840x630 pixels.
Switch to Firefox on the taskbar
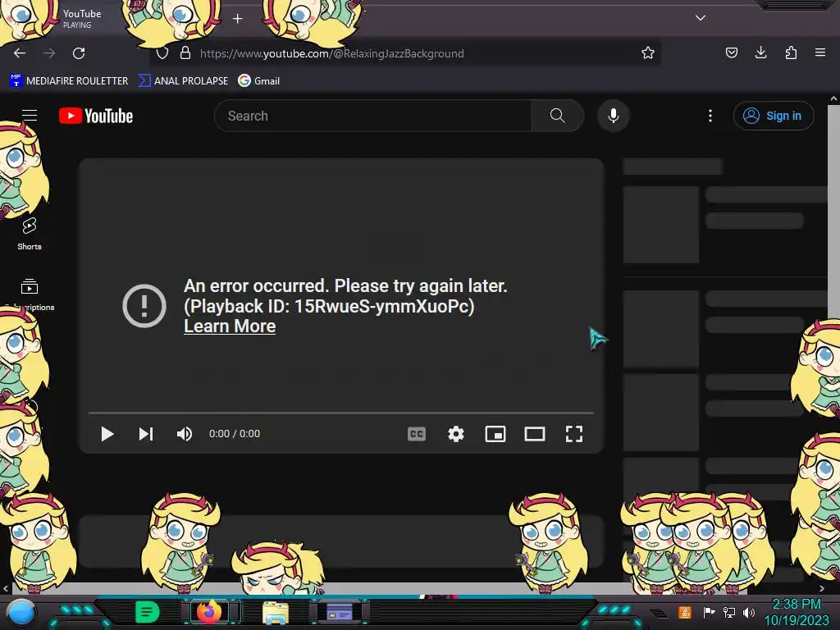209,612
